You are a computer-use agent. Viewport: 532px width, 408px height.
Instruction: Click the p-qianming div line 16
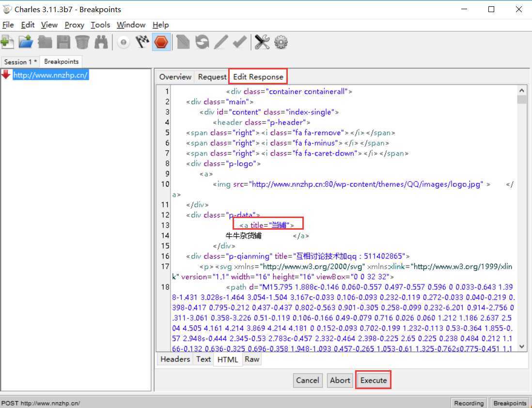[x=297, y=256]
